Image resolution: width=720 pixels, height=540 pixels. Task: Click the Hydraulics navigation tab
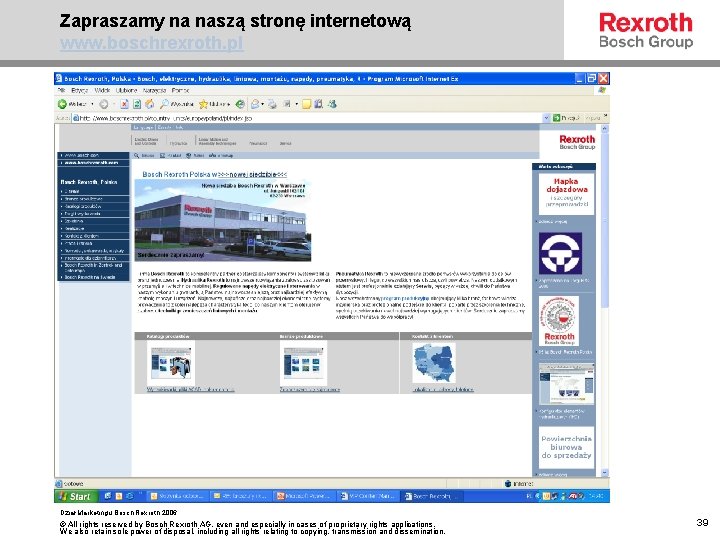pos(178,143)
